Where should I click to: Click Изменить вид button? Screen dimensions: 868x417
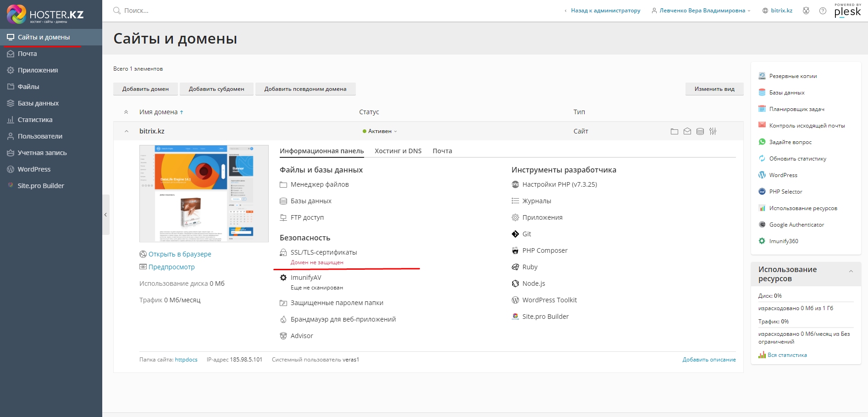[x=714, y=89]
